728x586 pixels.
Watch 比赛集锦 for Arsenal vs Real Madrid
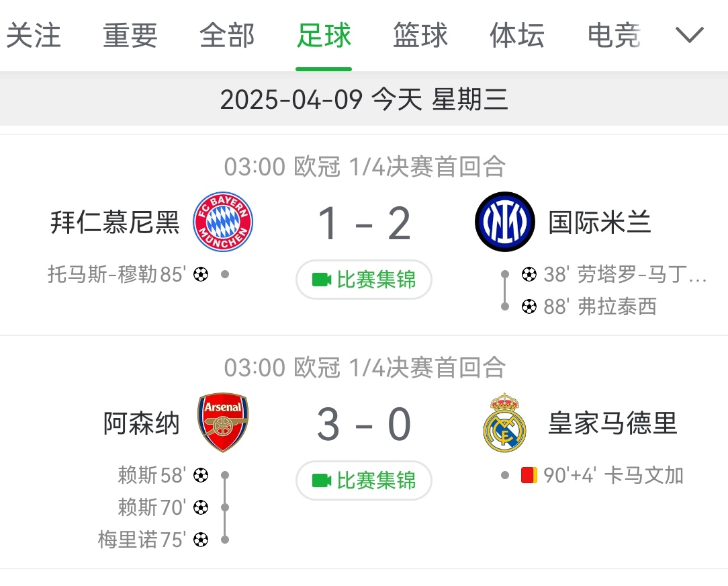coord(364,480)
